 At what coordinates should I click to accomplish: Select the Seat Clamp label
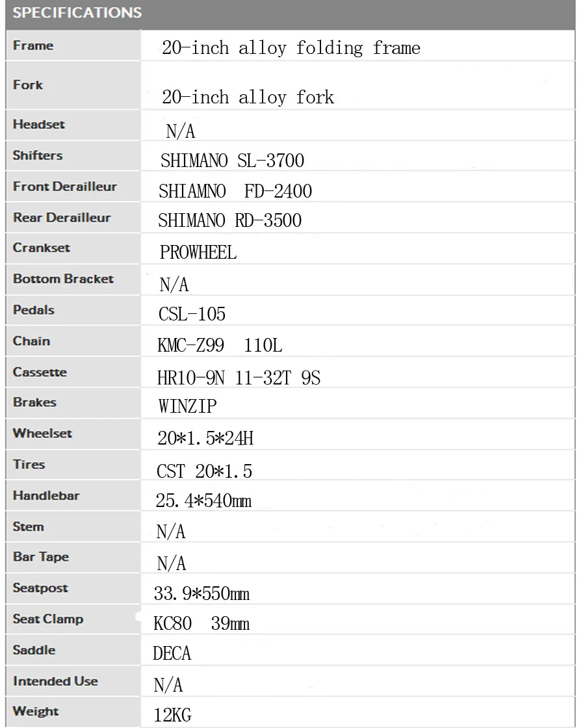tap(48, 619)
